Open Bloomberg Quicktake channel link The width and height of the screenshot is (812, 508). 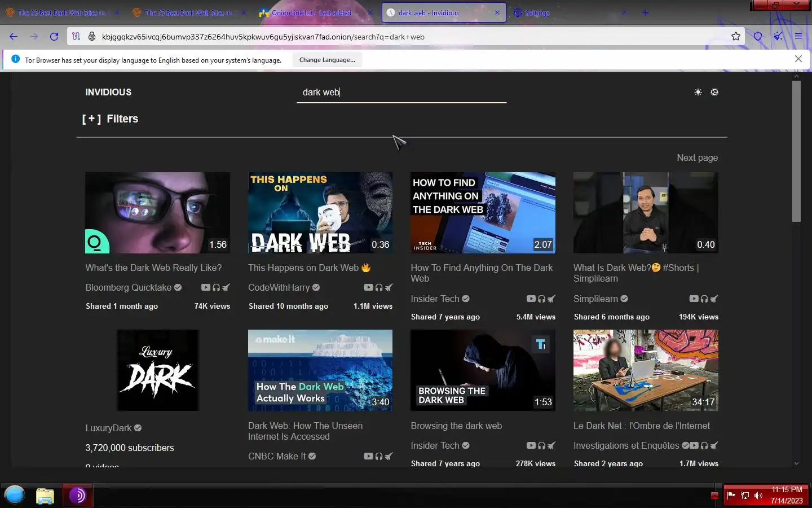click(129, 287)
